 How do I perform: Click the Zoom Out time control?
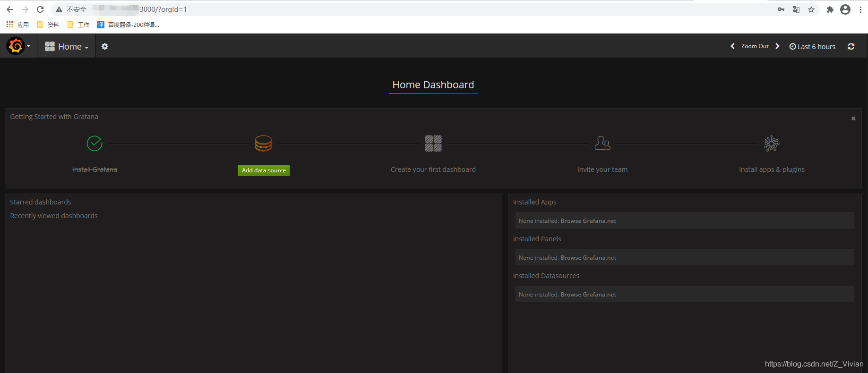[x=755, y=46]
